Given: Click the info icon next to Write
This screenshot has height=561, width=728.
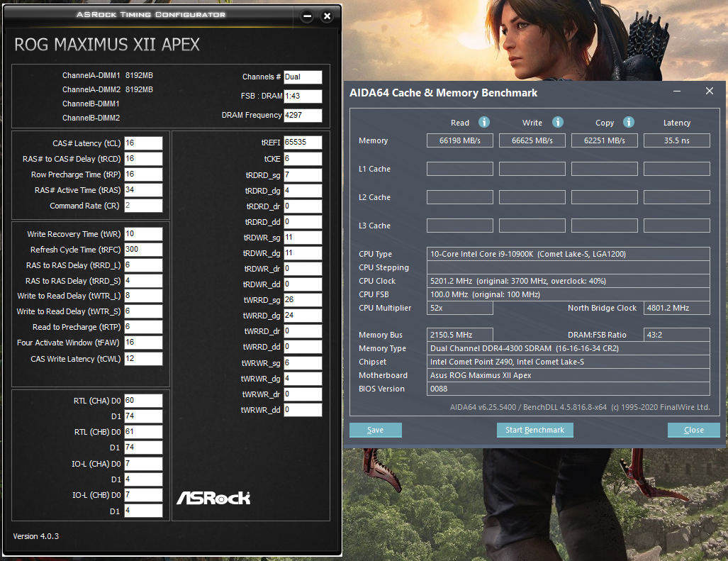Looking at the screenshot, I should 558,122.
